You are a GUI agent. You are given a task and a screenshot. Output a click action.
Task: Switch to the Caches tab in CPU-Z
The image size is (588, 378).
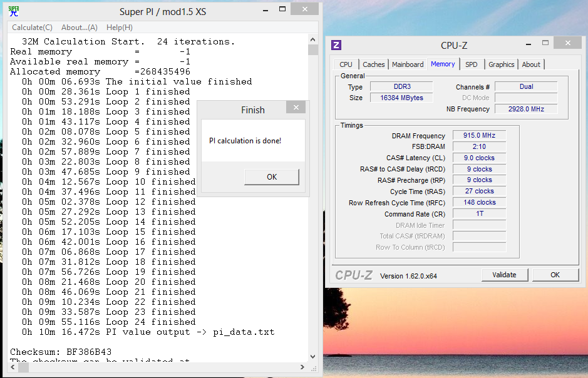point(373,64)
